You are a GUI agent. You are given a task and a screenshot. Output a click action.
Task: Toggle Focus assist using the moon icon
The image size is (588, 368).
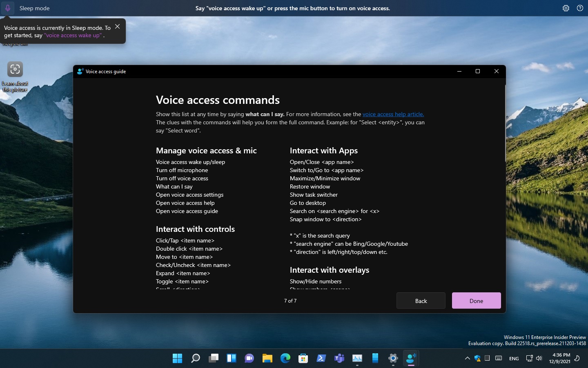pos(577,359)
